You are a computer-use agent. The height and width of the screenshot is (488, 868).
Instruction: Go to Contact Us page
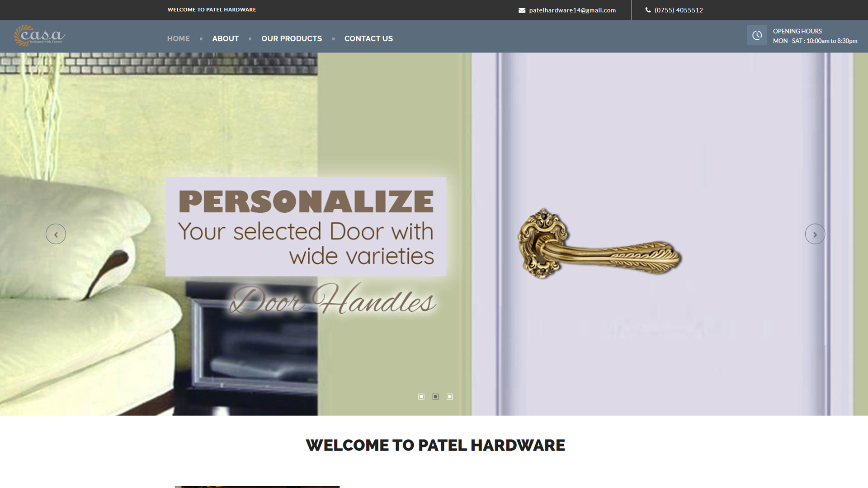pyautogui.click(x=368, y=39)
